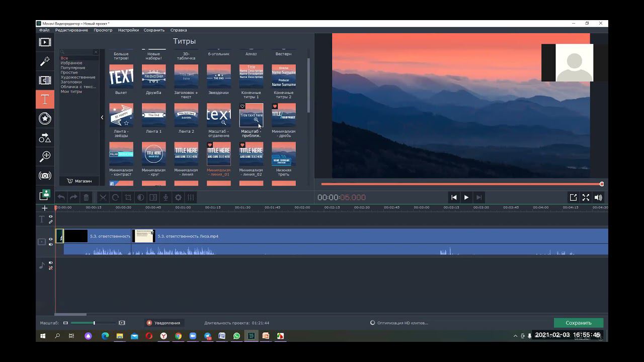This screenshot has height=362, width=644.
Task: Mute the music audio track
Action: [51, 262]
